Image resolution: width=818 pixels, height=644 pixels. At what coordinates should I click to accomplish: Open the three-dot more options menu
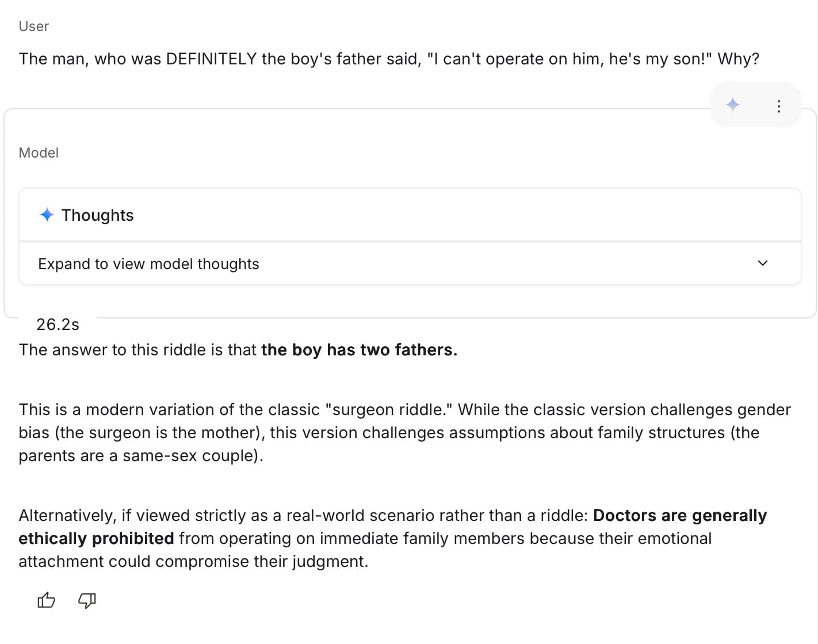pos(778,106)
